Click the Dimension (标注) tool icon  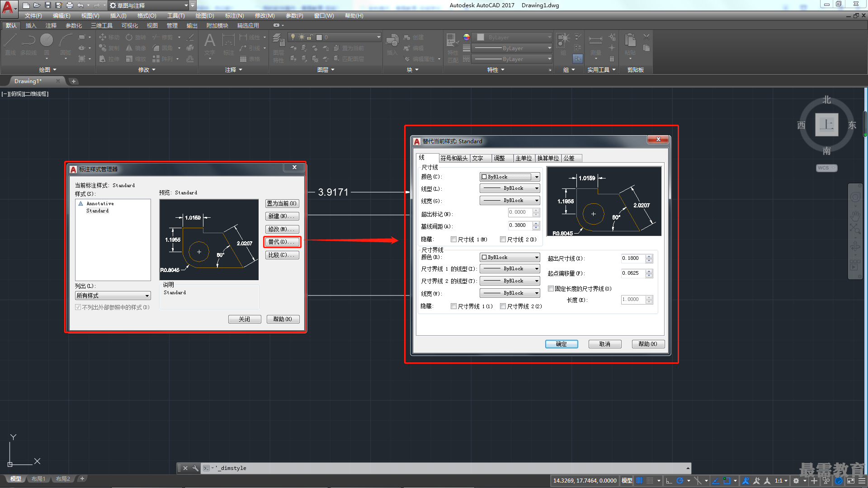(x=228, y=44)
